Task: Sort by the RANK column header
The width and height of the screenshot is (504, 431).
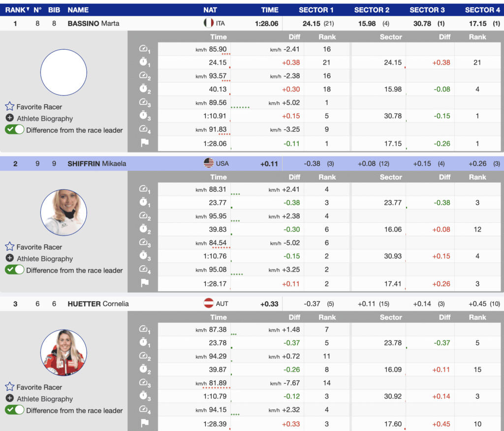Action: (x=16, y=10)
